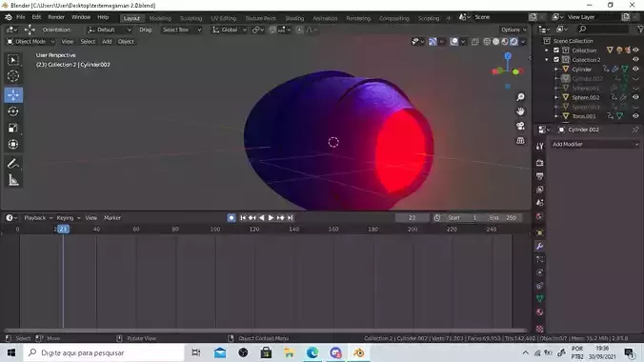This screenshot has width=644, height=362.
Task: Open the Keying dropdown in timeline
Action: click(69, 218)
